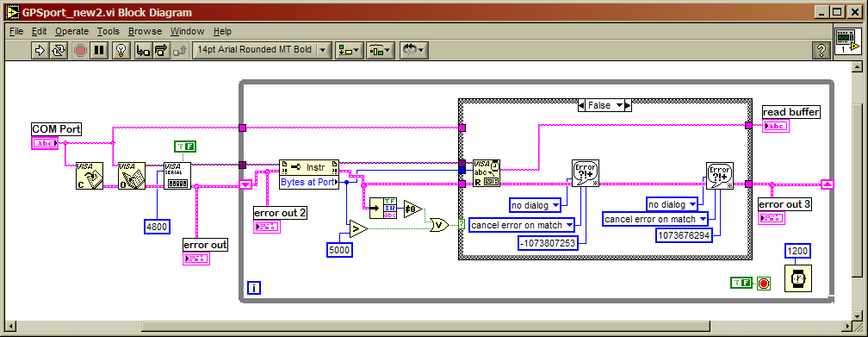Open the Operate menu
Image resolution: width=868 pixels, height=337 pixels.
pyautogui.click(x=72, y=31)
